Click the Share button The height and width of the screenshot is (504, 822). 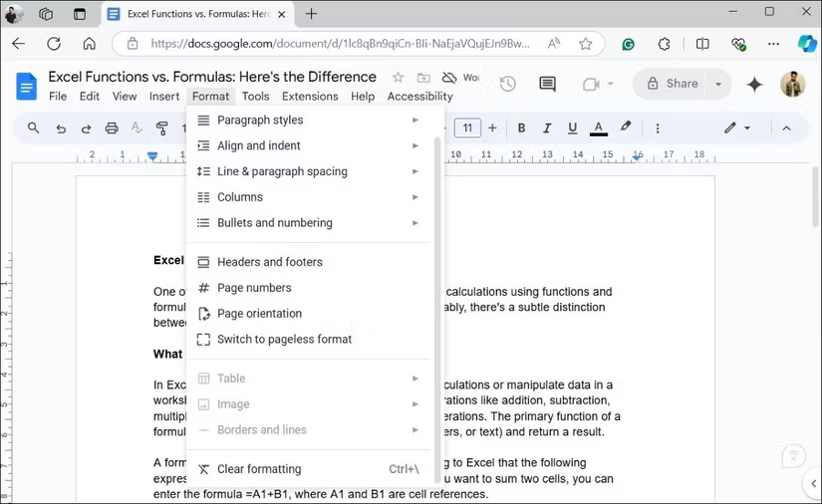coord(673,84)
